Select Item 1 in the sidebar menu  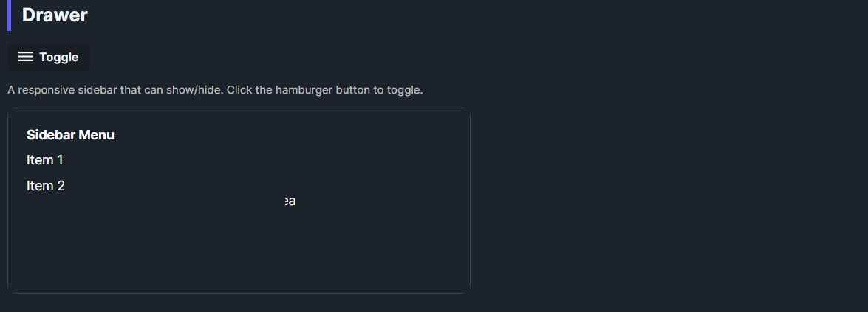(45, 160)
